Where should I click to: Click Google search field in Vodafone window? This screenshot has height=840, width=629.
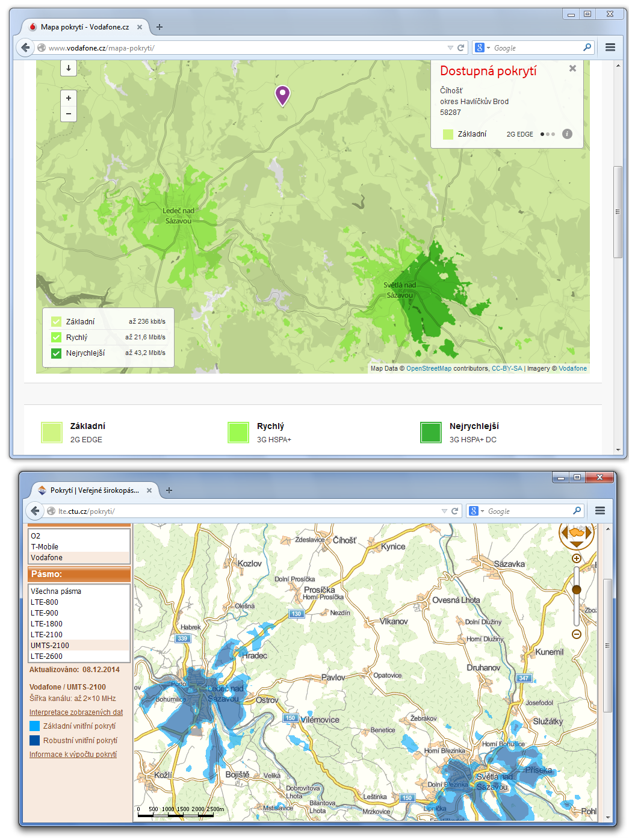[x=537, y=48]
